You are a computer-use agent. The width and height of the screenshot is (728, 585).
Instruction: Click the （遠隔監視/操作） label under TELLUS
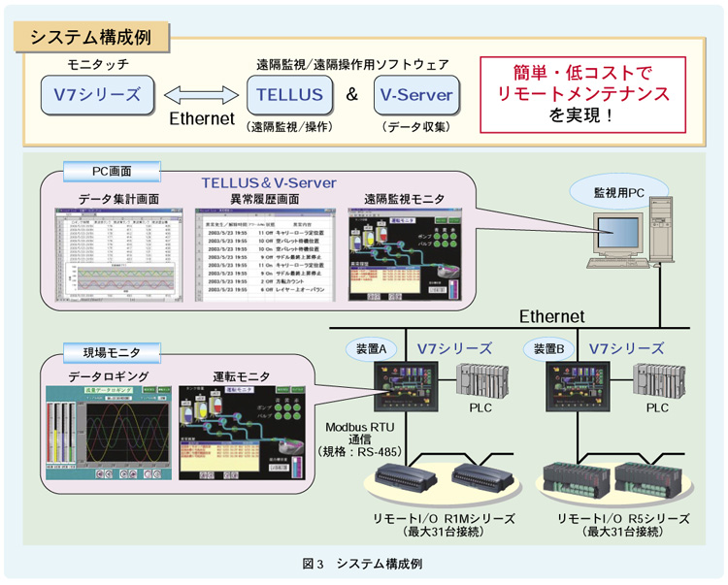click(289, 127)
